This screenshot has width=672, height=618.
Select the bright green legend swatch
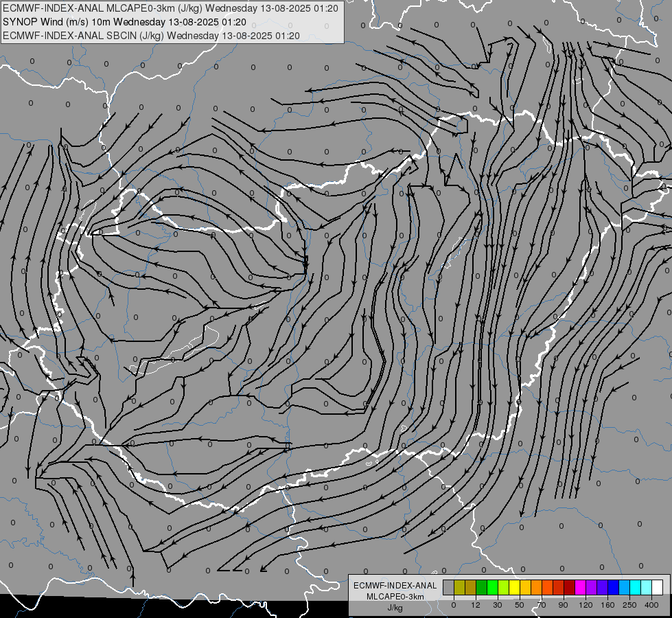pyautogui.click(x=492, y=588)
